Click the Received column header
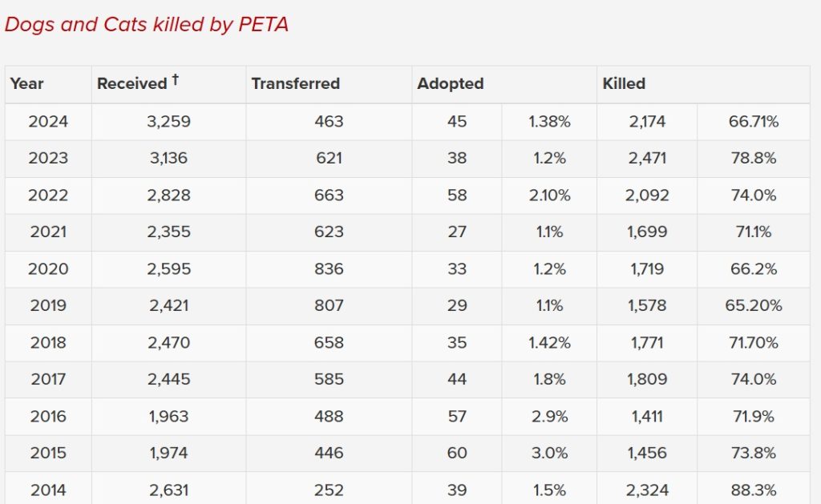The image size is (821, 504). (131, 83)
